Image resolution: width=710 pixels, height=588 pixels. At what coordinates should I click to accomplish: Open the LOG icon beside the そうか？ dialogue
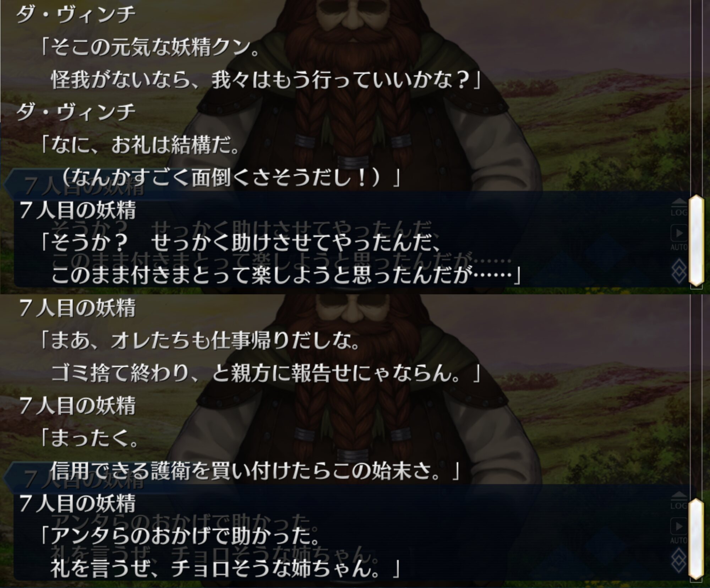pos(679,207)
